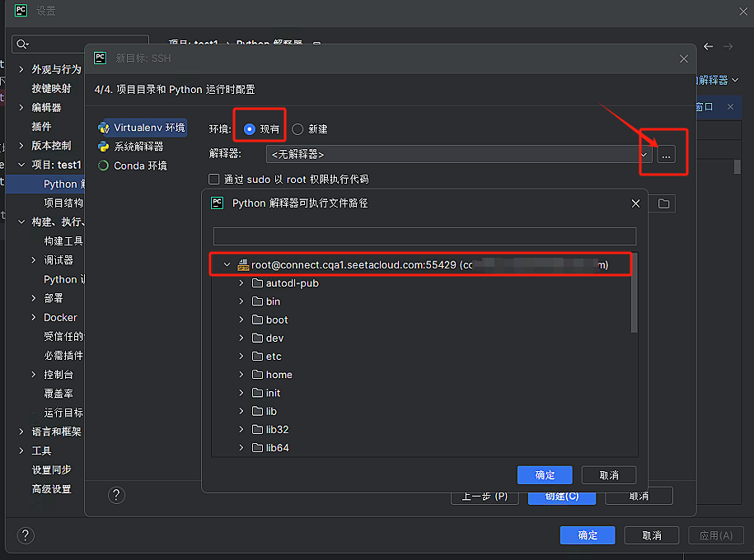The width and height of the screenshot is (754, 560).
Task: Open 插件 settings page
Action: (41, 127)
